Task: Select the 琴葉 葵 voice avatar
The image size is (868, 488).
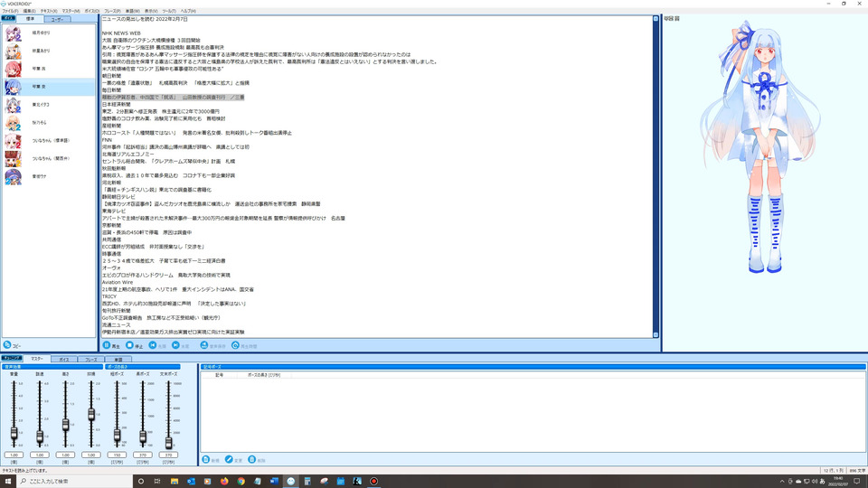Action: [13, 87]
